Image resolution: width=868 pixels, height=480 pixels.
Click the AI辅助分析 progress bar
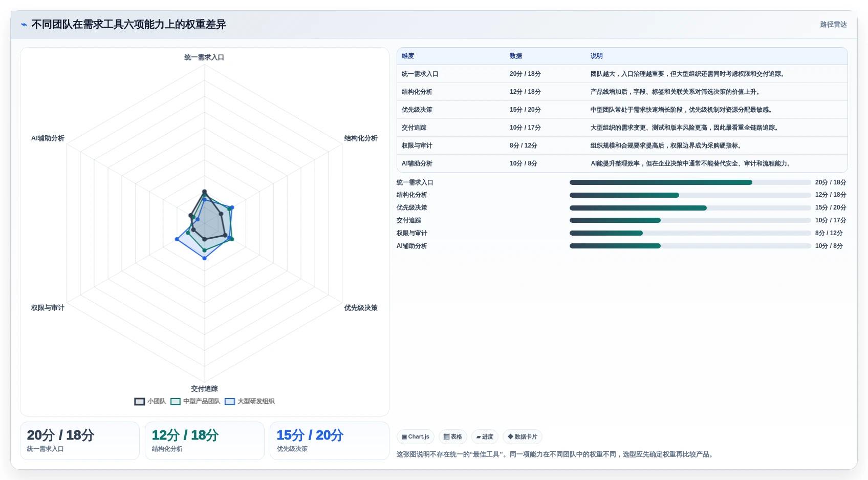[x=690, y=246]
